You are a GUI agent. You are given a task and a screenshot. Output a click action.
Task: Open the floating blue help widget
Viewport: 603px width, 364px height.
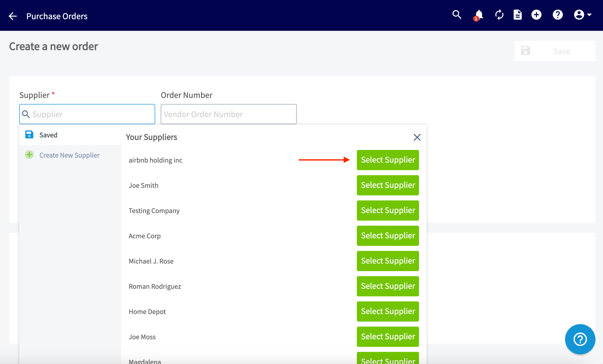[x=580, y=339]
